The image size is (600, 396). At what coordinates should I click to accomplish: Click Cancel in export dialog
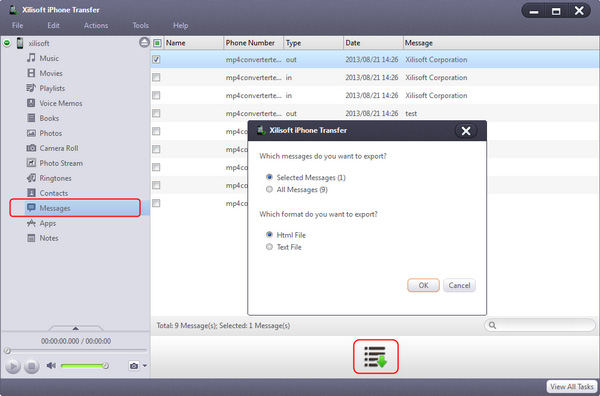(x=459, y=285)
